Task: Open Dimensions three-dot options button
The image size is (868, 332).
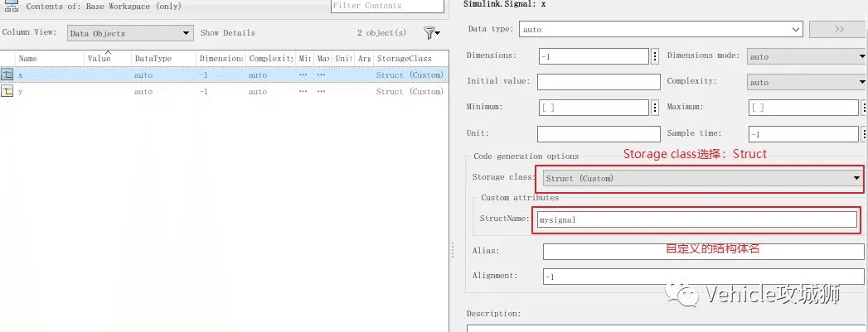Action: (x=655, y=56)
